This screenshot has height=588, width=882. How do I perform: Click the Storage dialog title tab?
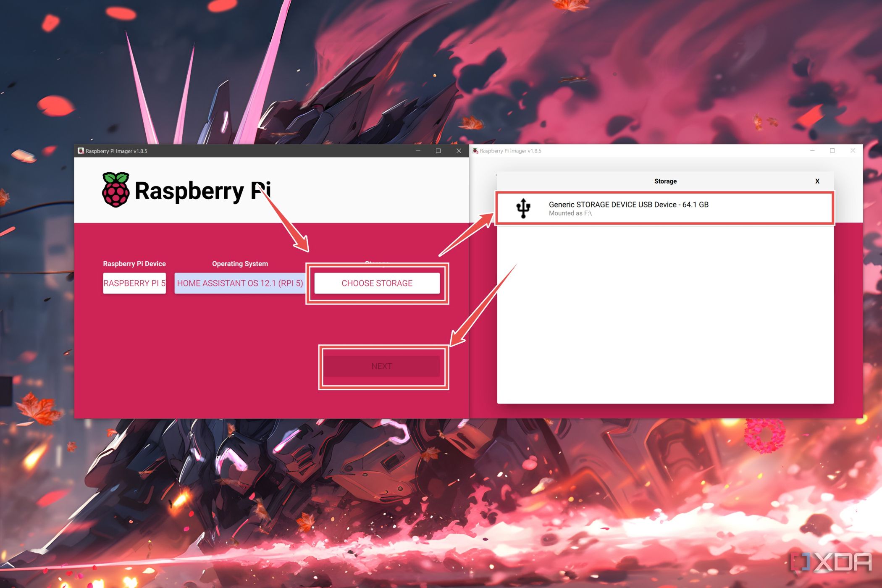point(665,181)
